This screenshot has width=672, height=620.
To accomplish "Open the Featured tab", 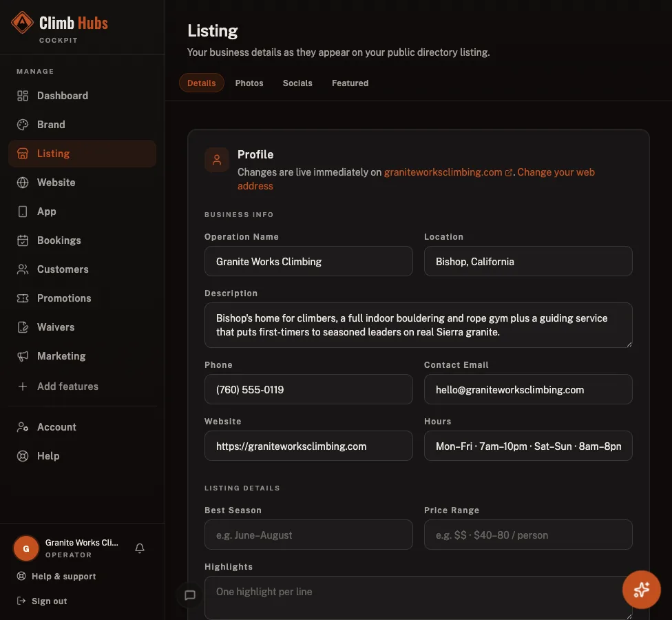I will coord(350,83).
